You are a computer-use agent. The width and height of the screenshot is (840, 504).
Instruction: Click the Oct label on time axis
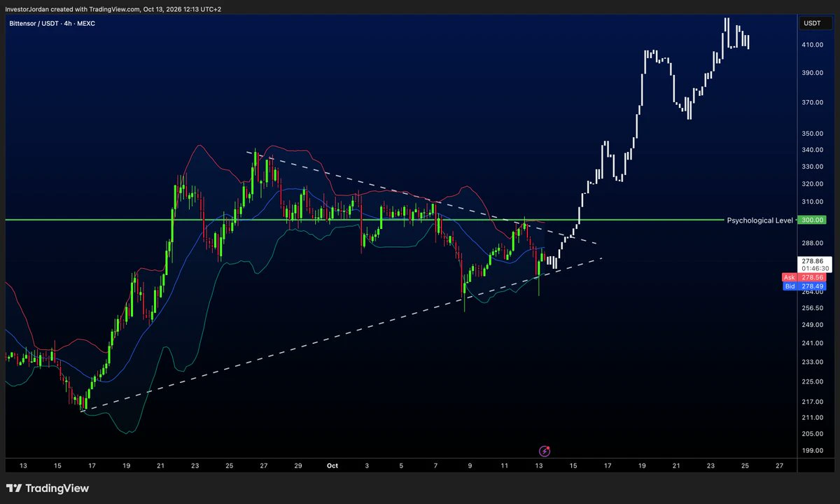(333, 465)
